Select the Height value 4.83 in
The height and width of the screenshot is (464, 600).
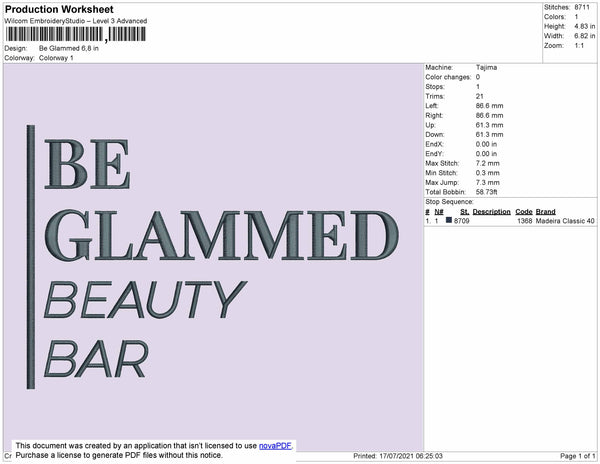[x=585, y=26]
